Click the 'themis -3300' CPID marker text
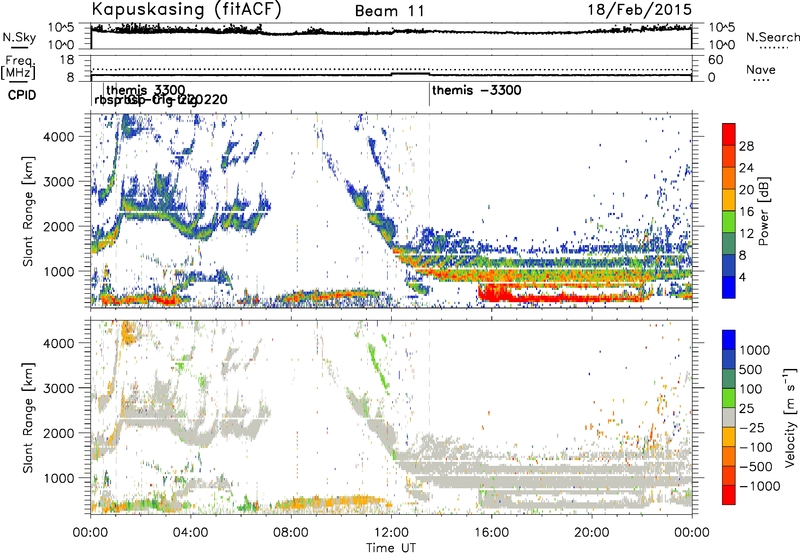This screenshot has height=554, width=800. click(477, 90)
